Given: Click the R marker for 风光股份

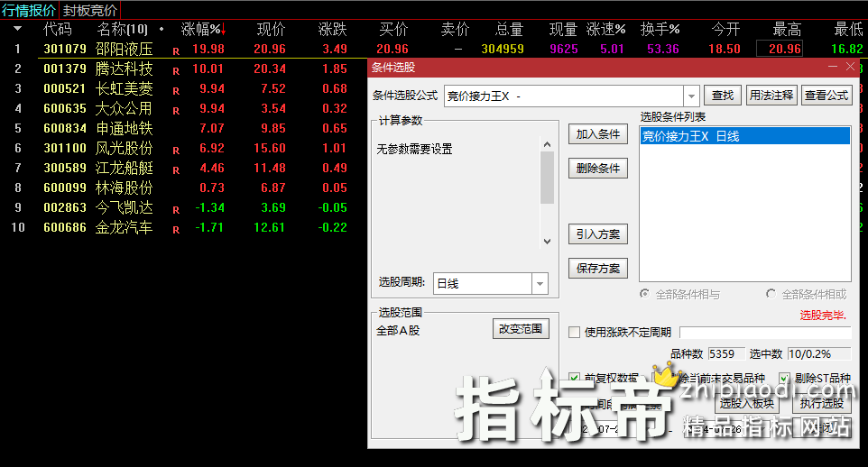Looking at the screenshot, I should (176, 151).
